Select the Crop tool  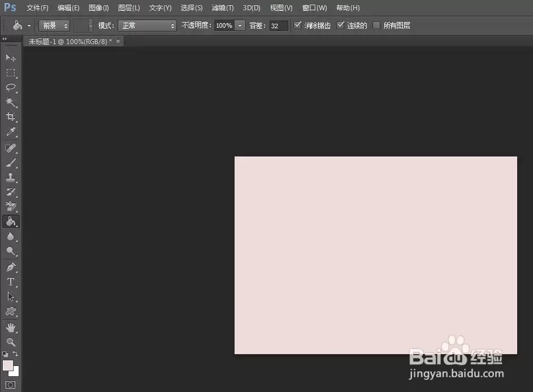click(11, 116)
